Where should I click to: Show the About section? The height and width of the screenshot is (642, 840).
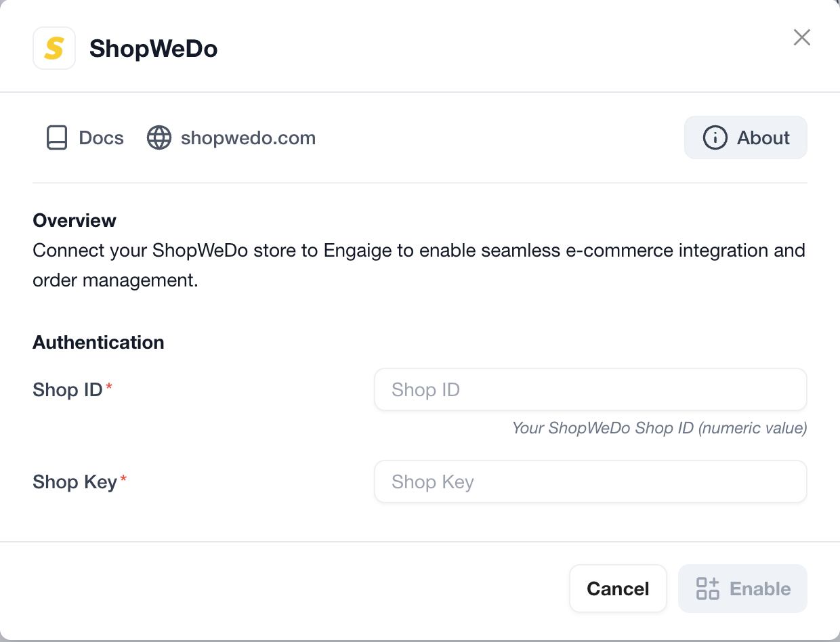tap(746, 137)
